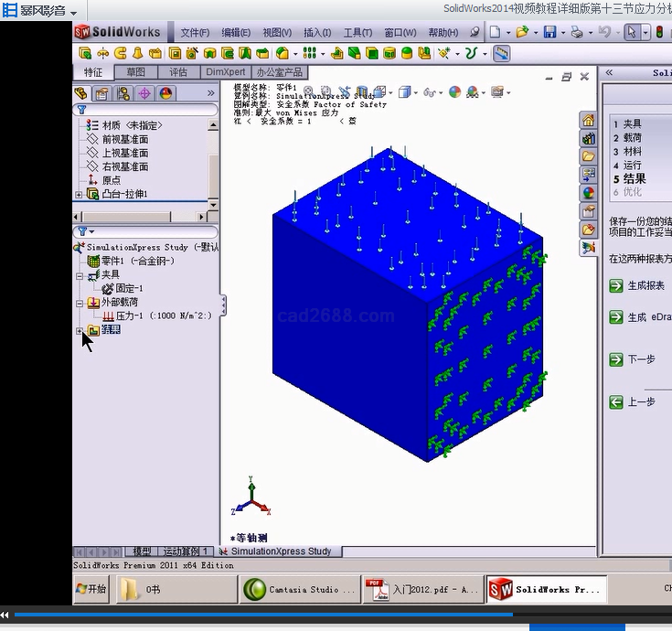
Task: Collapse the 外部载荷 external loads node
Action: [x=80, y=303]
